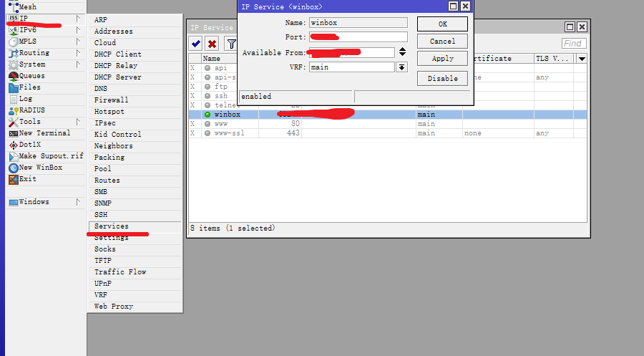The height and width of the screenshot is (356, 644).
Task: Open Addresses in the IP submenu
Action: pyautogui.click(x=135, y=32)
